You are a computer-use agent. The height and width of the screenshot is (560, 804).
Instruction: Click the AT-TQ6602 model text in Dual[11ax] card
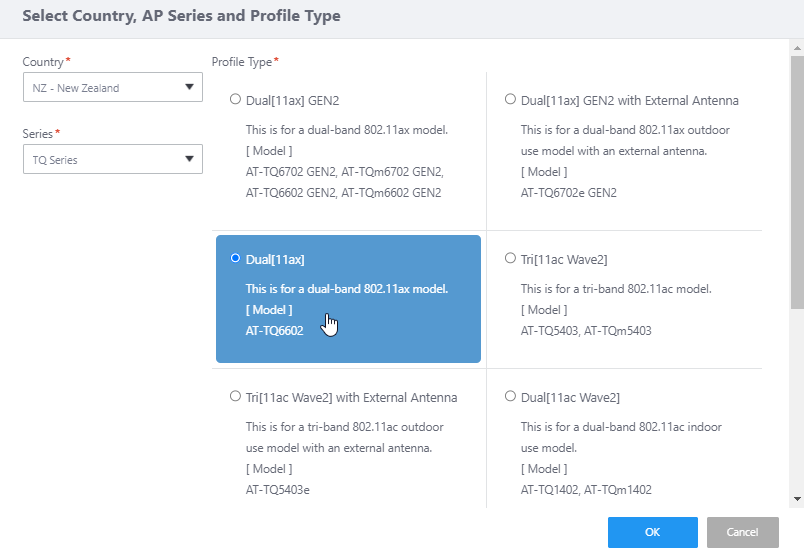click(x=275, y=330)
